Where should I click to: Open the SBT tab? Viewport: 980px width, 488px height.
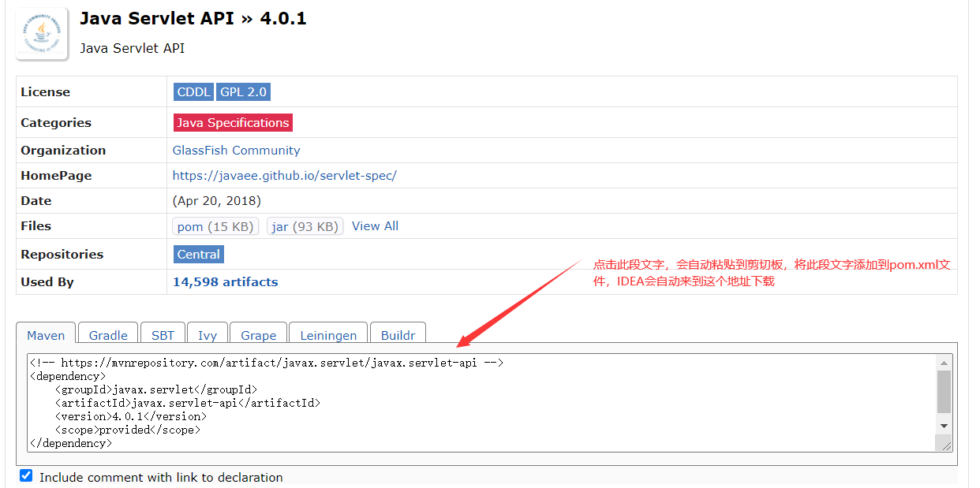click(163, 334)
